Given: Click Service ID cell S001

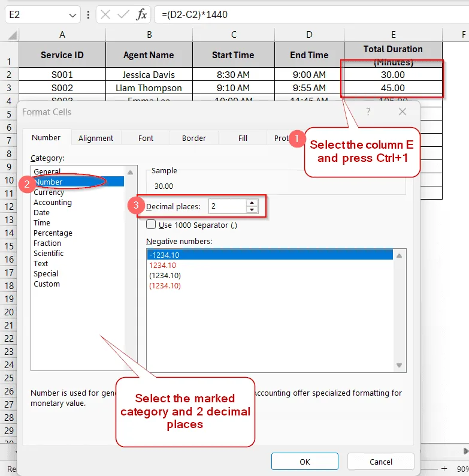Looking at the screenshot, I should click(x=62, y=74).
